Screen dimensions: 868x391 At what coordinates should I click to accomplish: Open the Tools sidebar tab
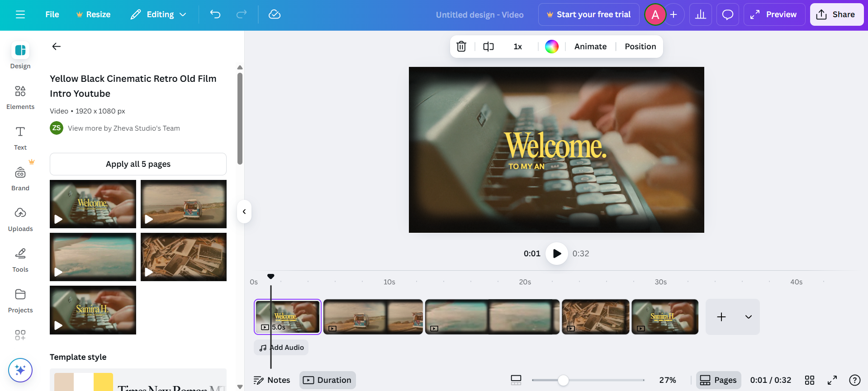[x=20, y=260]
